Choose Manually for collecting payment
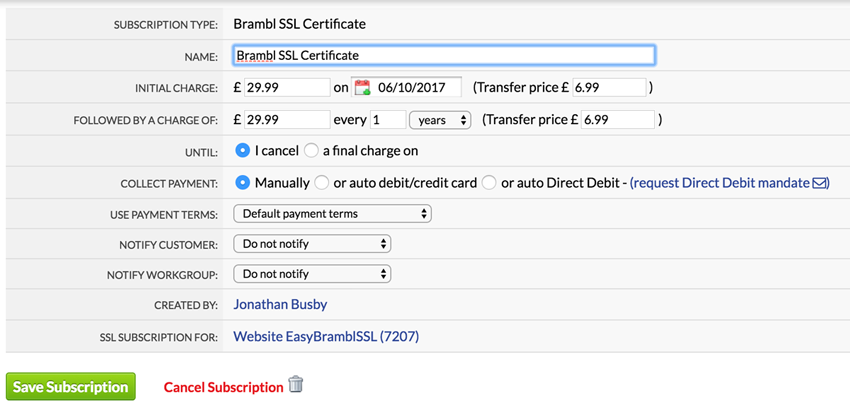Viewport: 850px width, 404px height. pos(242,183)
